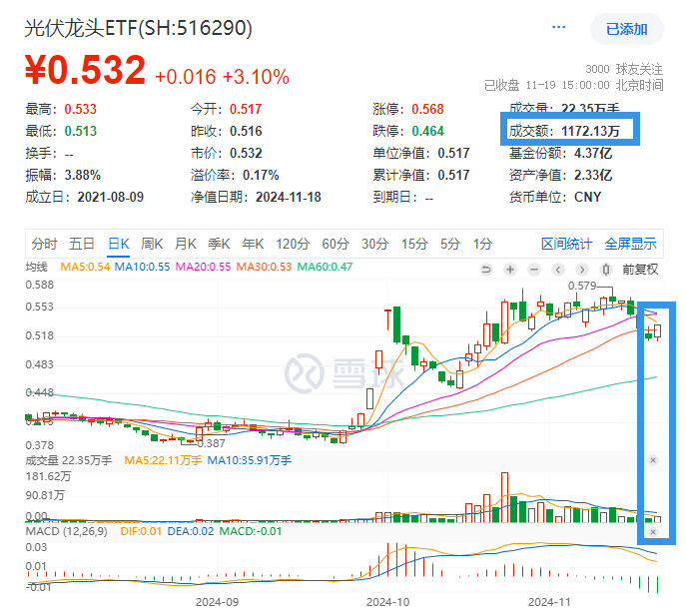This screenshot has width=686, height=616.
Task: Select the 1分 chart tab
Action: coord(482,244)
